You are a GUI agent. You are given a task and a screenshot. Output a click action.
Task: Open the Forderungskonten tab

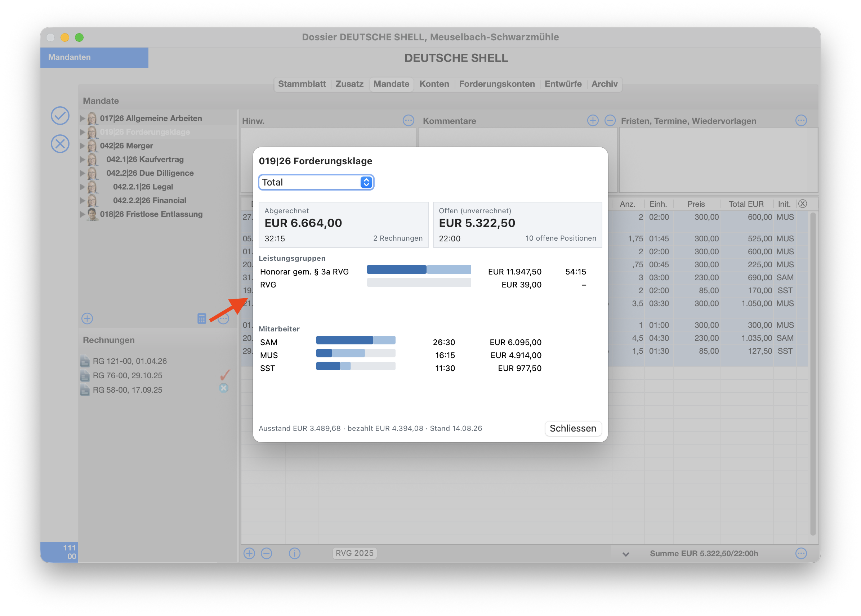[x=497, y=84]
